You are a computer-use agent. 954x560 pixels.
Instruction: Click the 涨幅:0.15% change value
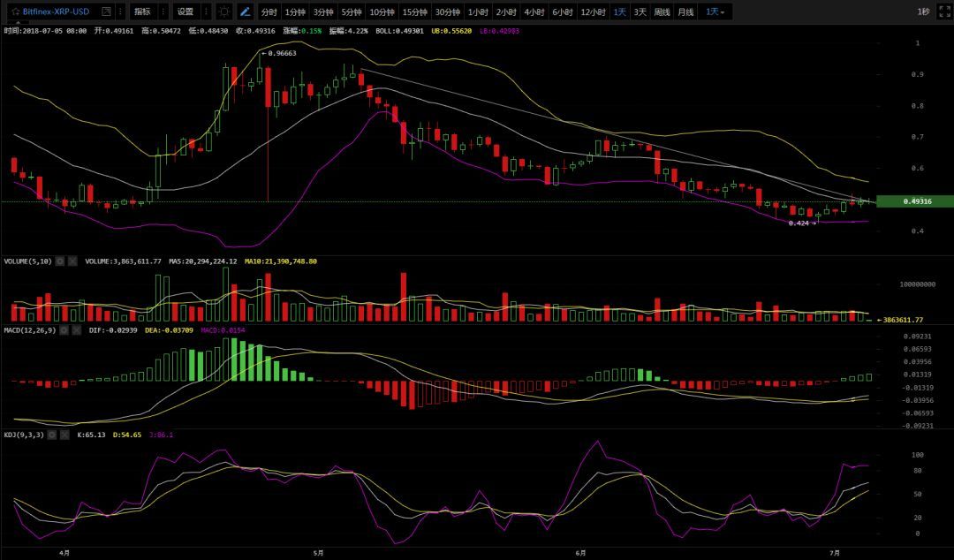click(x=302, y=30)
